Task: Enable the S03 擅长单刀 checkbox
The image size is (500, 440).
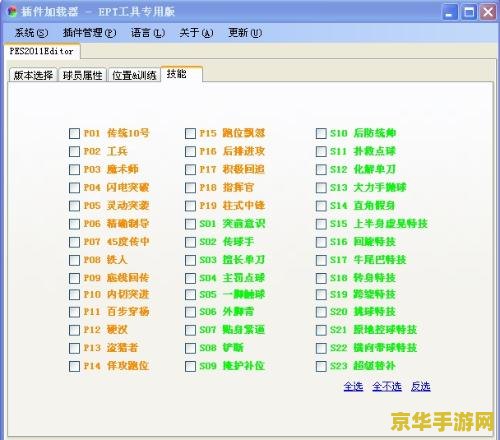Action: 190,260
